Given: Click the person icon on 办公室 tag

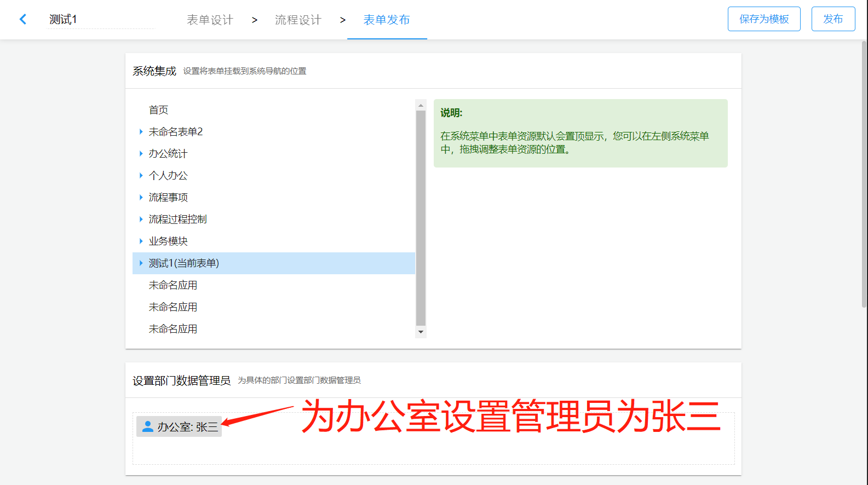Looking at the screenshot, I should [147, 426].
